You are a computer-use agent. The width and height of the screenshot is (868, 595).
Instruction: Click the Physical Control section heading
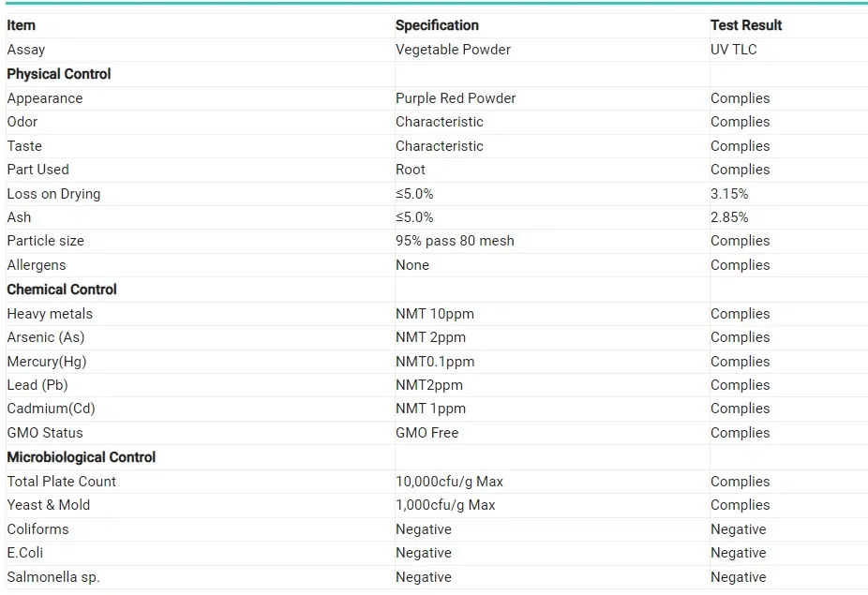click(59, 74)
